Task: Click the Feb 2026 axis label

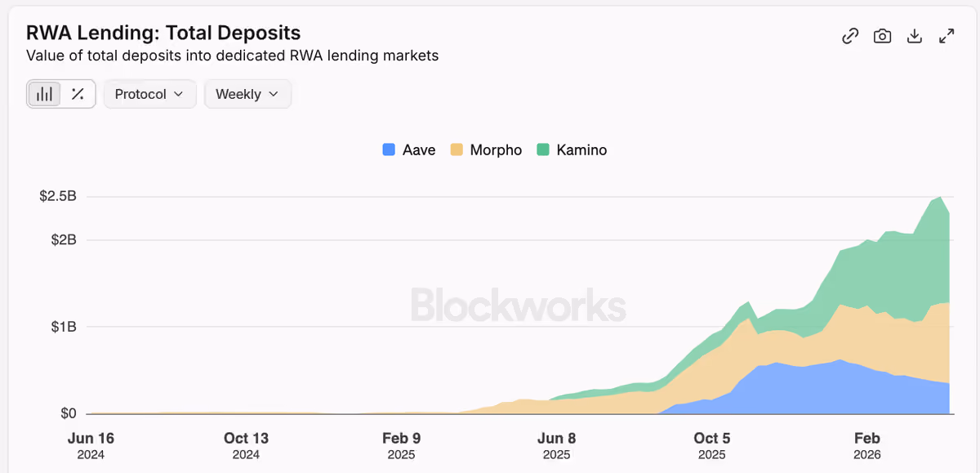Action: pyautogui.click(x=866, y=446)
